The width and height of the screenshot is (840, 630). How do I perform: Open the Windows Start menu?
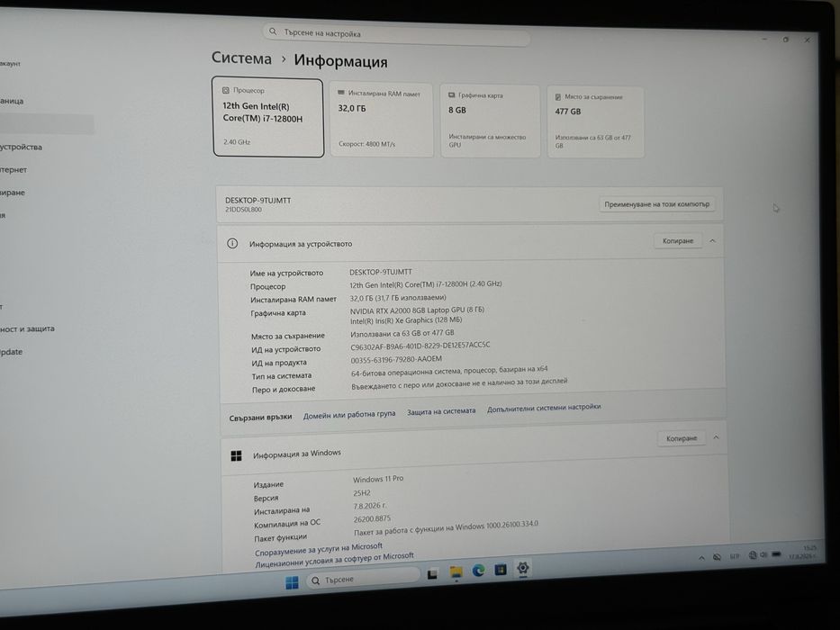292,582
